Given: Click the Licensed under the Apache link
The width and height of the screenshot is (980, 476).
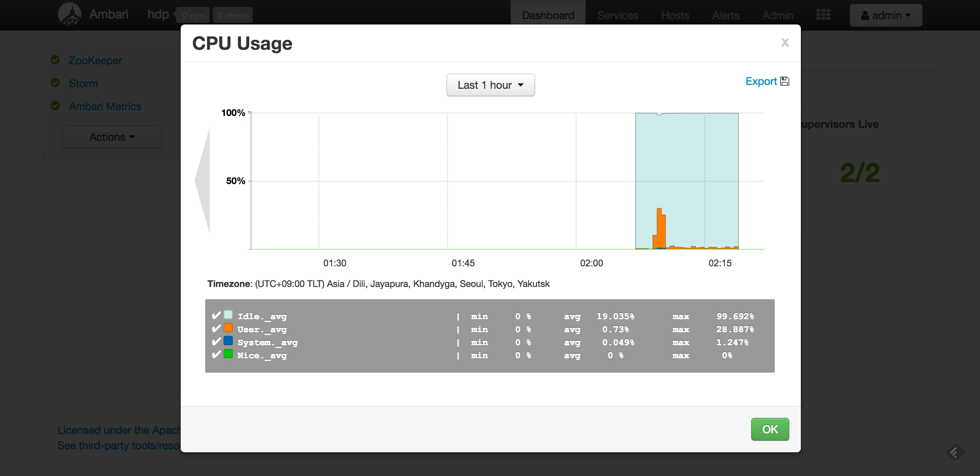Looking at the screenshot, I should [119, 430].
